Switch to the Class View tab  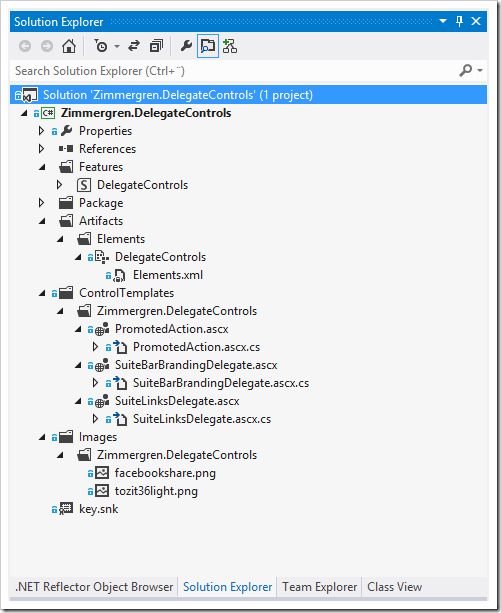point(395,587)
